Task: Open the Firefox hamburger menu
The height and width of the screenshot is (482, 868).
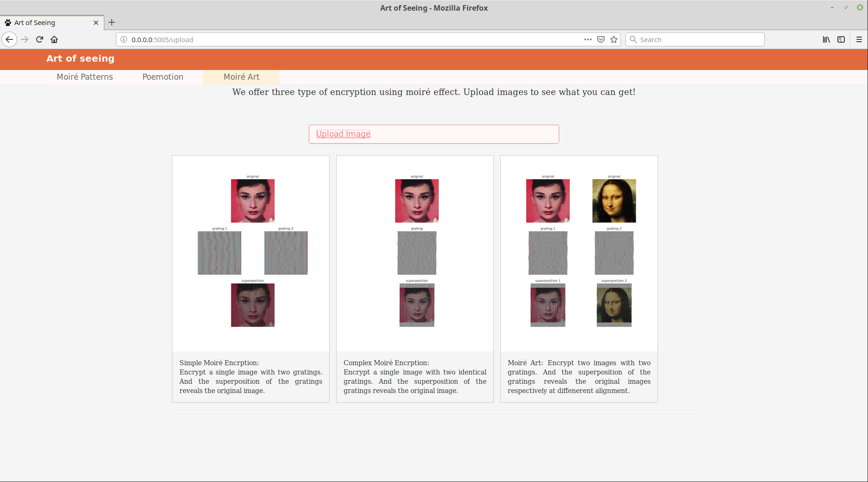Action: [x=859, y=39]
